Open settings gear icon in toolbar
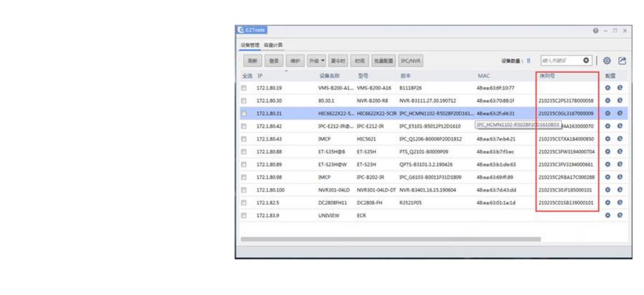This screenshot has width=644, height=295. pyautogui.click(x=607, y=60)
